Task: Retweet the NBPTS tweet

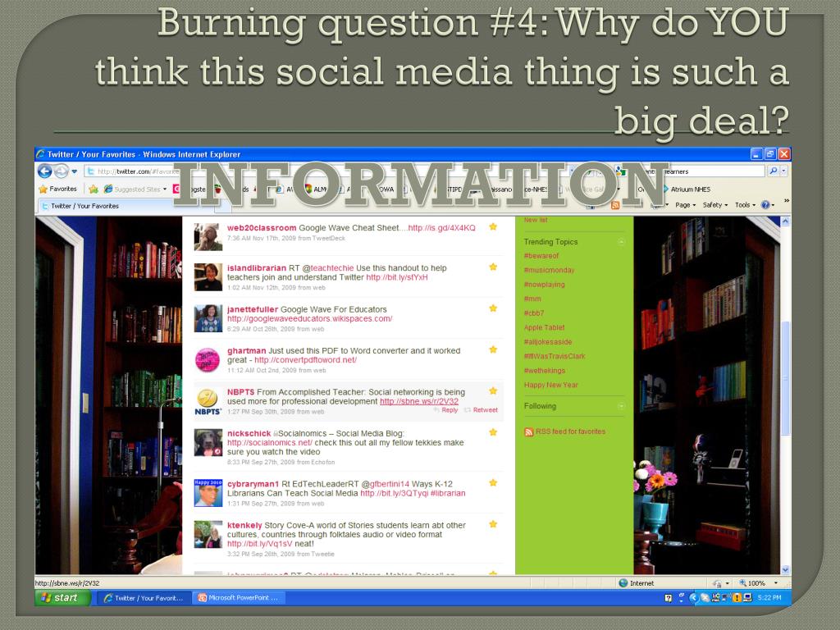Action: click(x=481, y=410)
